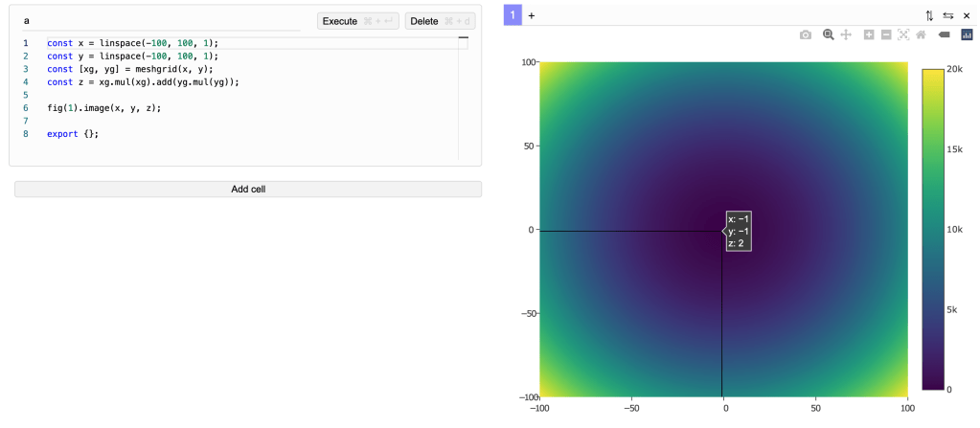Open Plotly logo chart icon
980x428 pixels.
967,34
